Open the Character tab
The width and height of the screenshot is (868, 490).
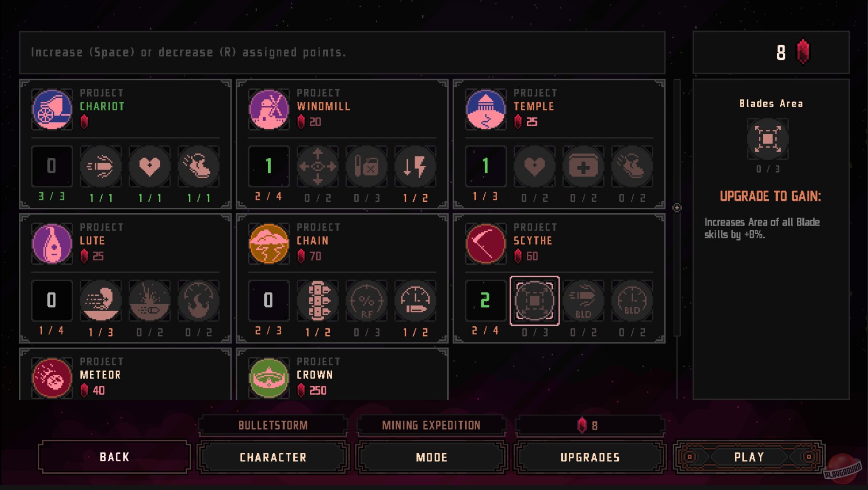pyautogui.click(x=273, y=457)
